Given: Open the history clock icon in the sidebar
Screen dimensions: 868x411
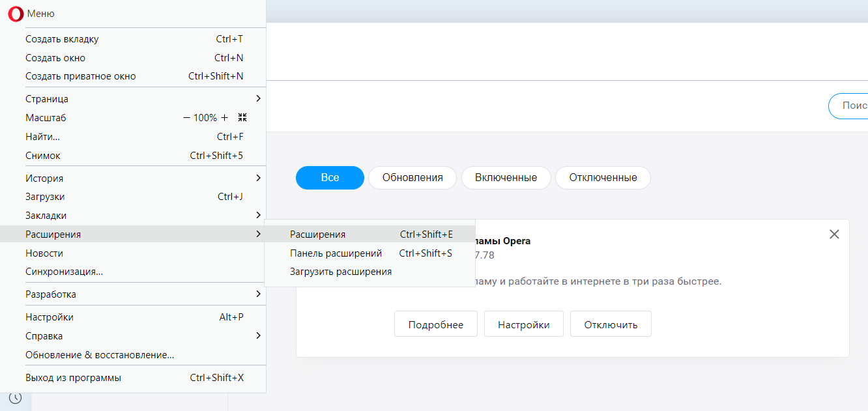Looking at the screenshot, I should tap(16, 397).
